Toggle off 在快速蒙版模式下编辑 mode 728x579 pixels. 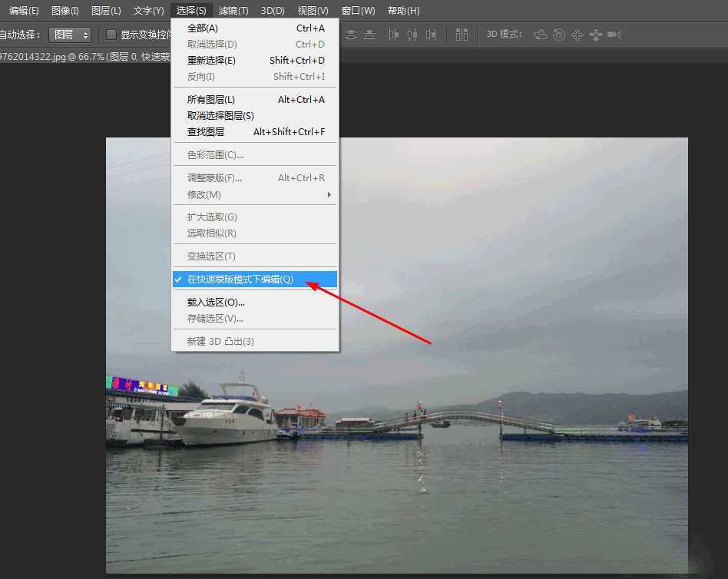click(x=238, y=279)
